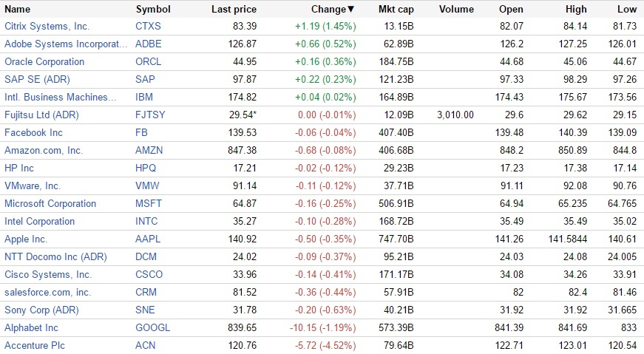Open the Alphabet Inc link
This screenshot has height=354, width=644.
[x=30, y=327]
